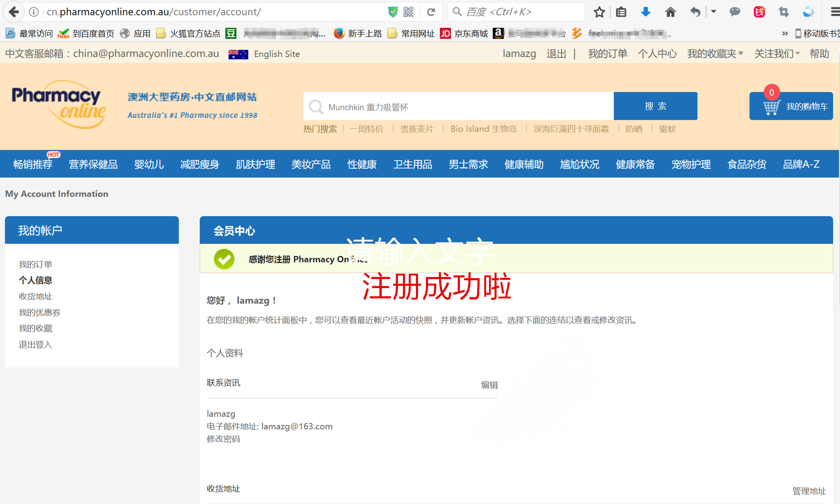Screen dimensions: 840x504
Task: Click the red 钱 extension icon
Action: tap(759, 12)
